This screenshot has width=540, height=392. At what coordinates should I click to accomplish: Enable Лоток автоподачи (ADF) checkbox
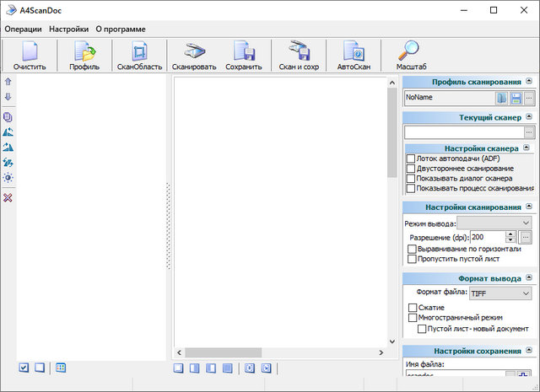[x=411, y=158]
